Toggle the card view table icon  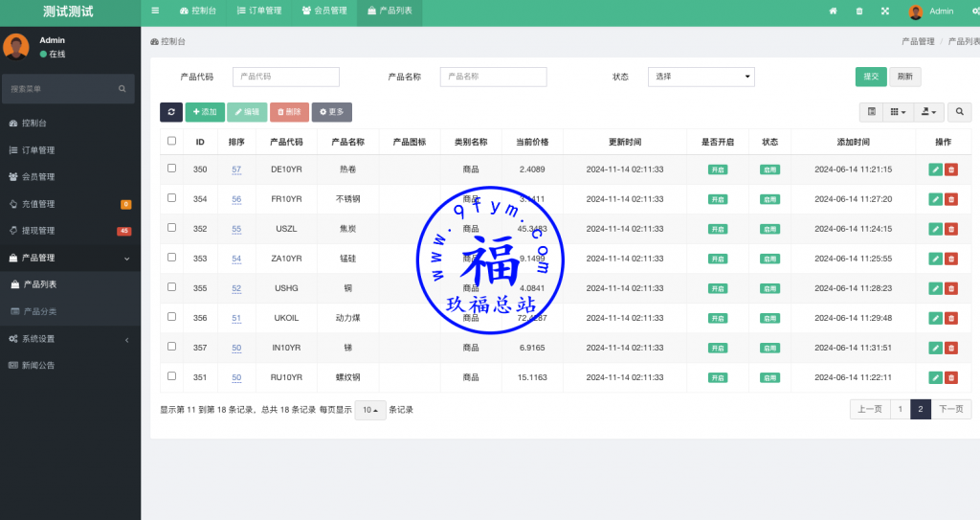point(872,112)
